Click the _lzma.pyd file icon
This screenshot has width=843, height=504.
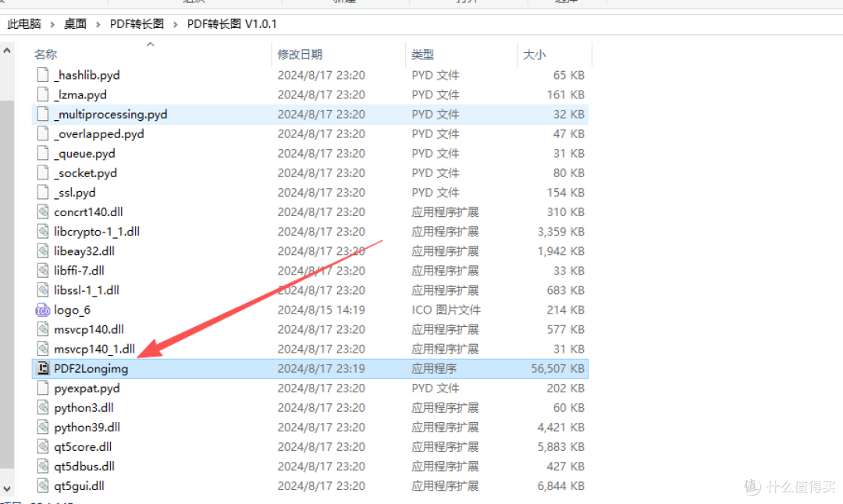pos(43,94)
